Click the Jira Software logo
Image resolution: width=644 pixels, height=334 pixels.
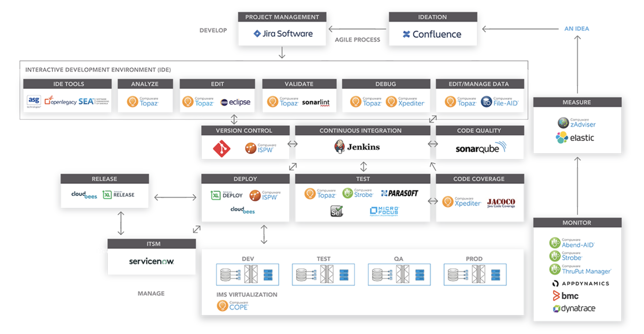pyautogui.click(x=283, y=34)
